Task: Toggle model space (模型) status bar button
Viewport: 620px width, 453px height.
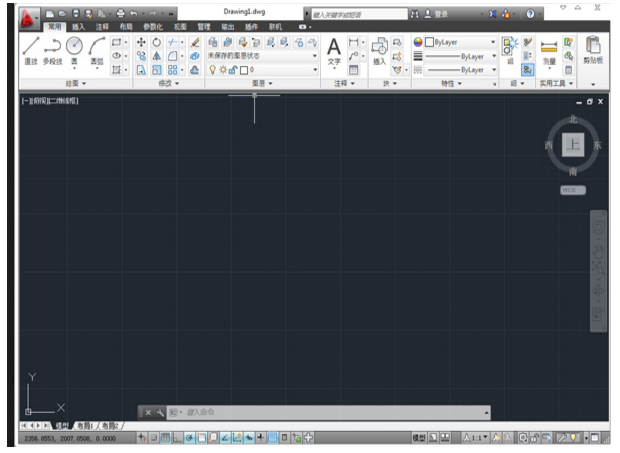Action: 421,438
